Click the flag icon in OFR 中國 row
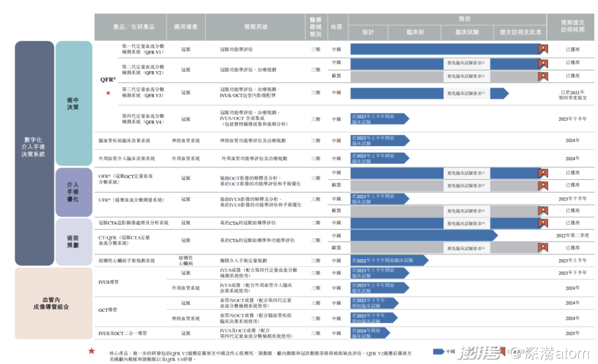The height and width of the screenshot is (364, 598). tap(543, 173)
